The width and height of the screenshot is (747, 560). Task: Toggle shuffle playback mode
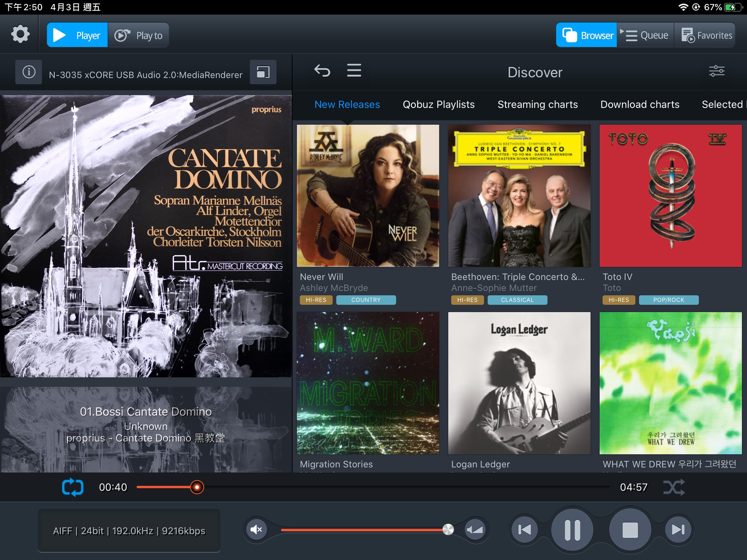pyautogui.click(x=674, y=487)
